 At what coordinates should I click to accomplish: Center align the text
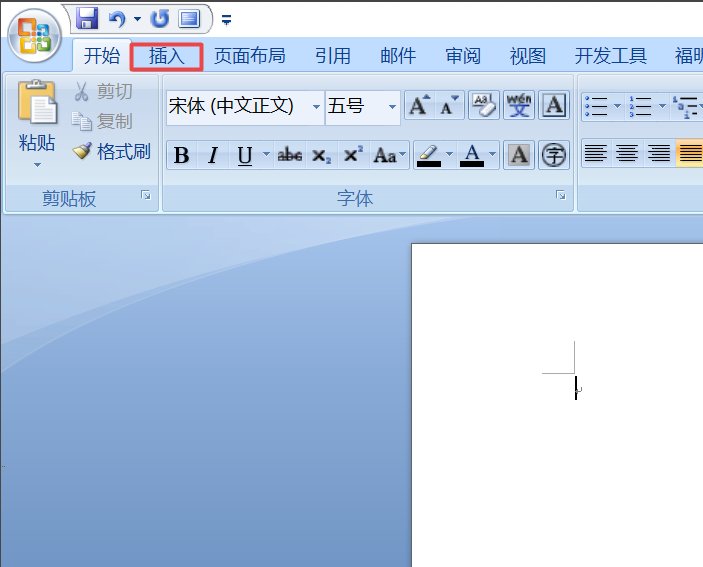point(627,153)
